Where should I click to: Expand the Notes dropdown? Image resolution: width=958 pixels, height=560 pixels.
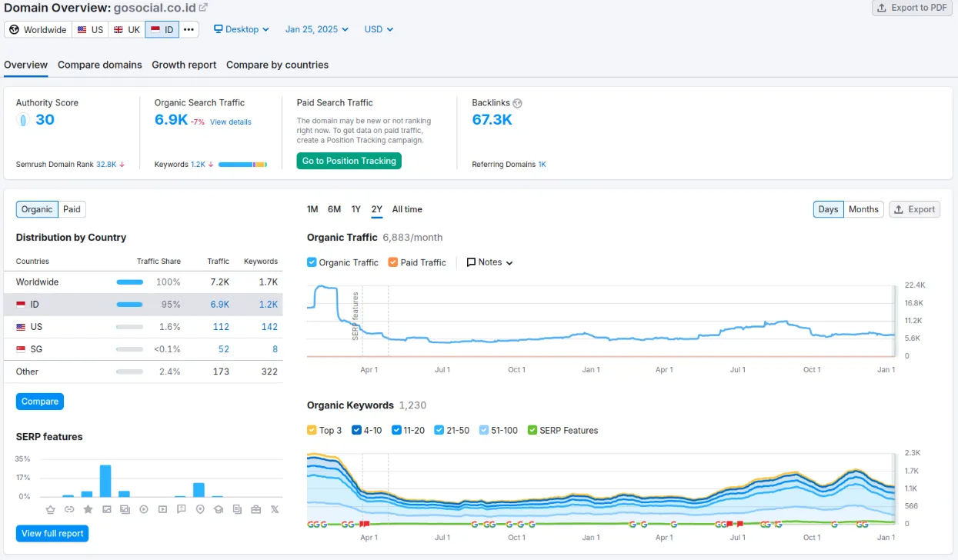[490, 262]
